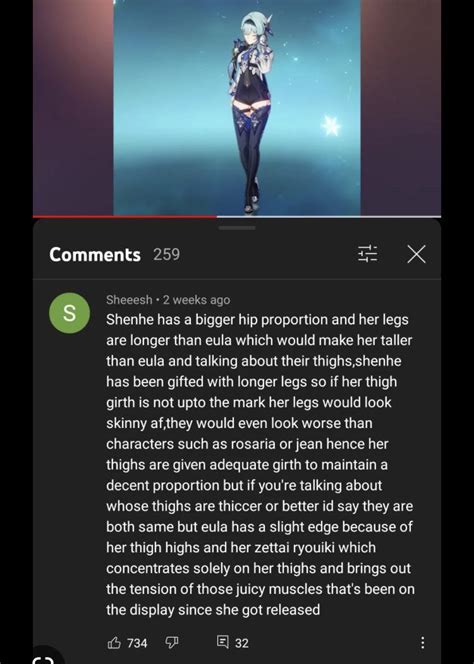Expand the long comment text body

tap(260, 465)
